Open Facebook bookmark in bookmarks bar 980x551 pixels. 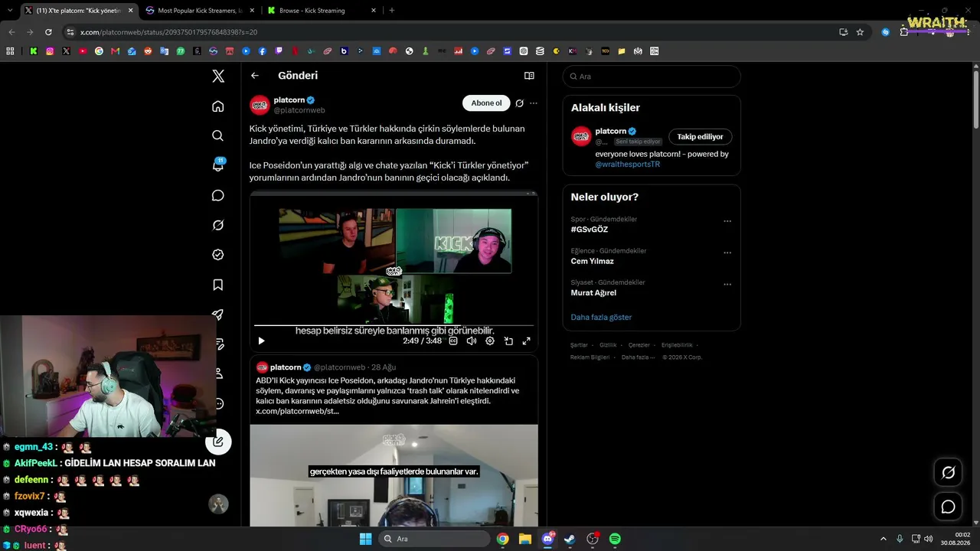click(x=263, y=51)
